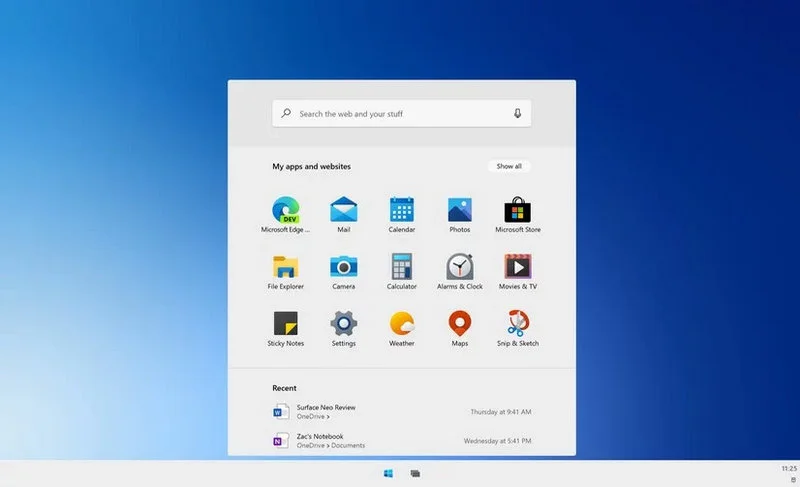Click the system tray icon below the clock

coord(793,480)
